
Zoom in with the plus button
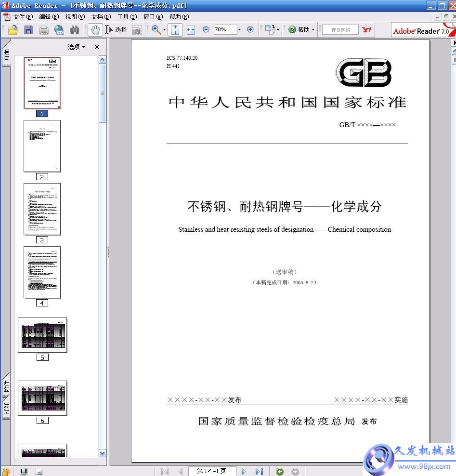[250, 29]
